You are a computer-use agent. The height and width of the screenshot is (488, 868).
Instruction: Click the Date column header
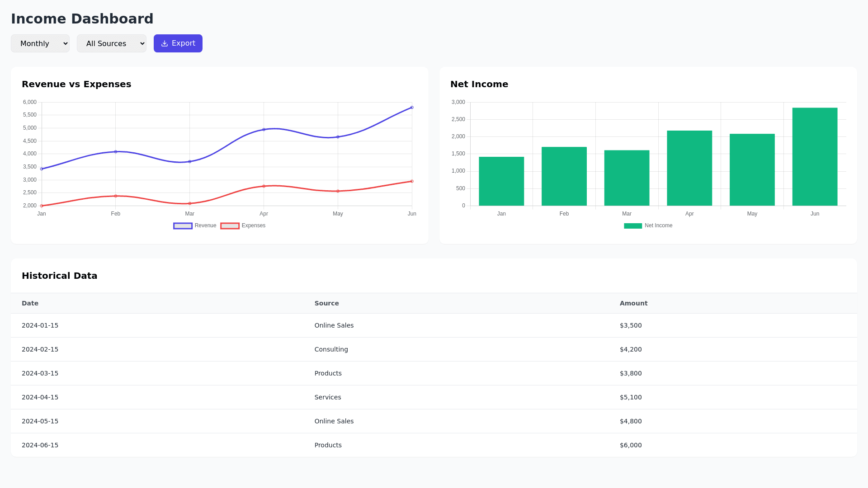click(x=30, y=303)
